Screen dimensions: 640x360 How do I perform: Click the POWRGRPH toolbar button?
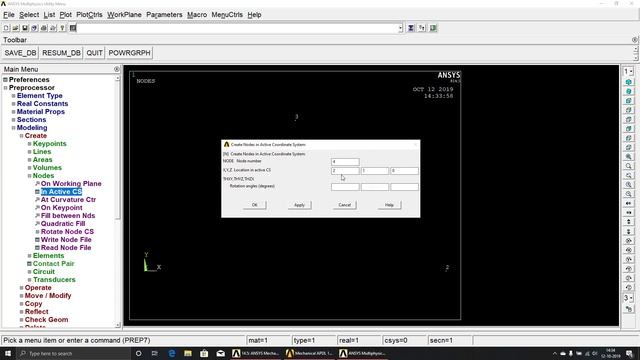point(129,53)
